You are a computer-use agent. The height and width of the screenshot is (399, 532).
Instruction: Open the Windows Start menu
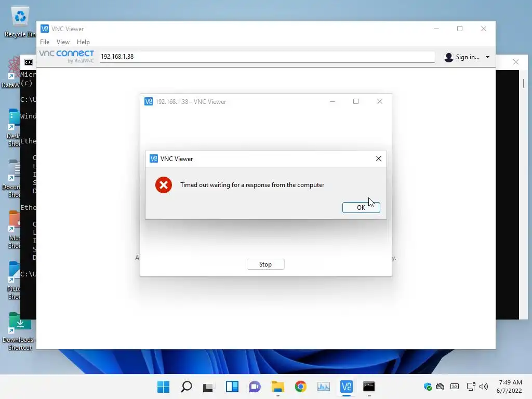coord(163,387)
